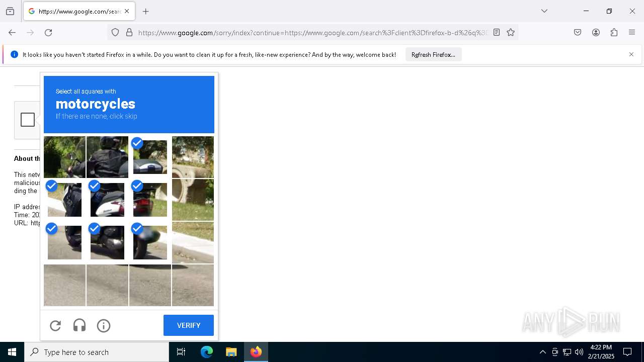Toggle reader view icon

pyautogui.click(x=497, y=33)
